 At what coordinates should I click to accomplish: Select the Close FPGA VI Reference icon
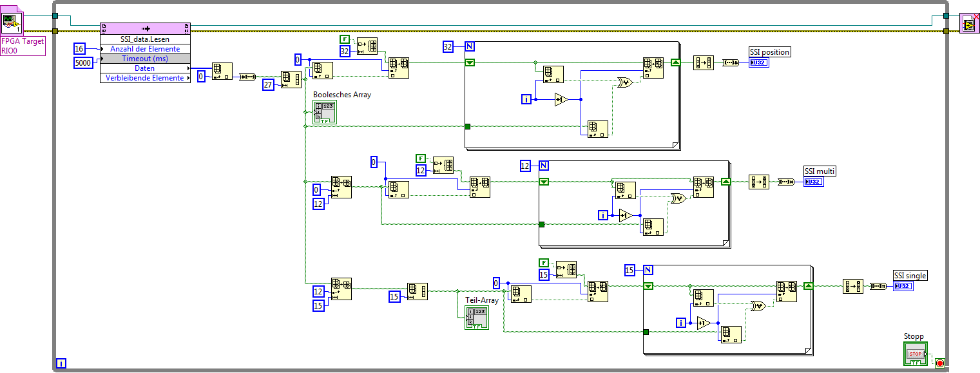(970, 23)
